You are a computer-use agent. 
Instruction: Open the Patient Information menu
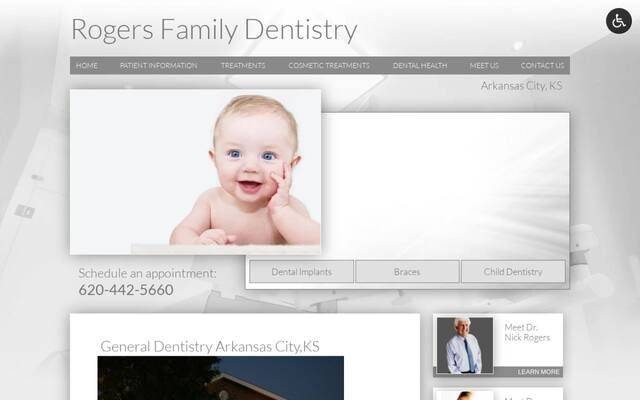[158, 66]
